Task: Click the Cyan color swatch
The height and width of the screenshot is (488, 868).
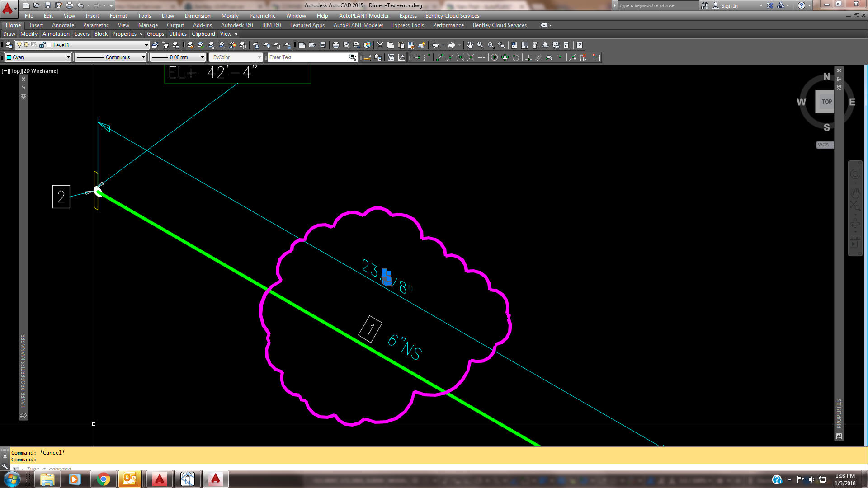Action: [x=9, y=57]
